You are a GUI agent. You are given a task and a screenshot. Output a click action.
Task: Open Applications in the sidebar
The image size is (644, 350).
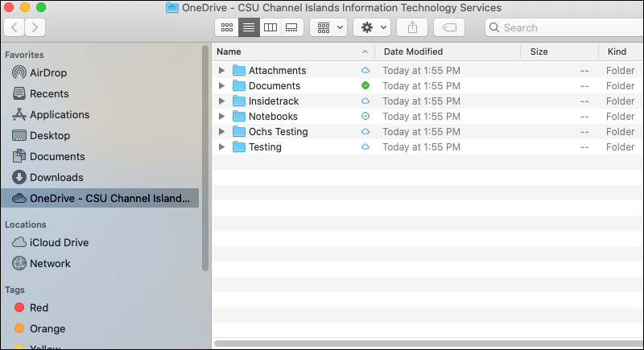click(51, 114)
